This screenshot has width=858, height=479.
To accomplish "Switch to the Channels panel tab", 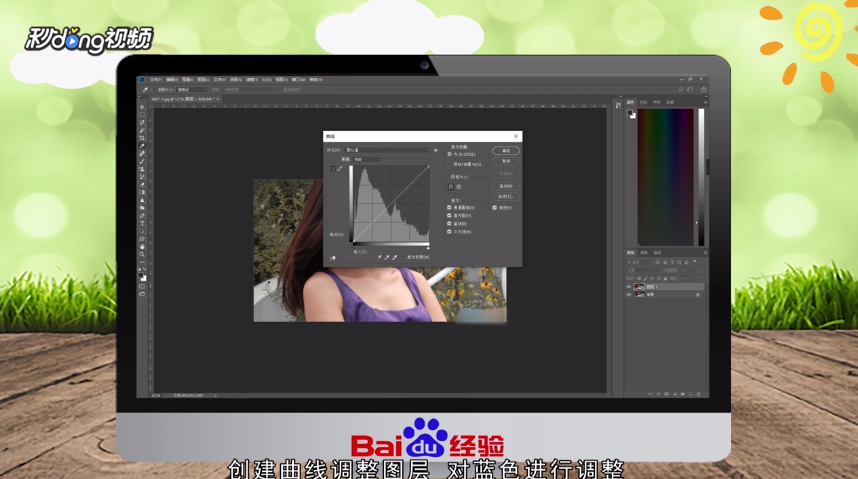I will point(644,252).
